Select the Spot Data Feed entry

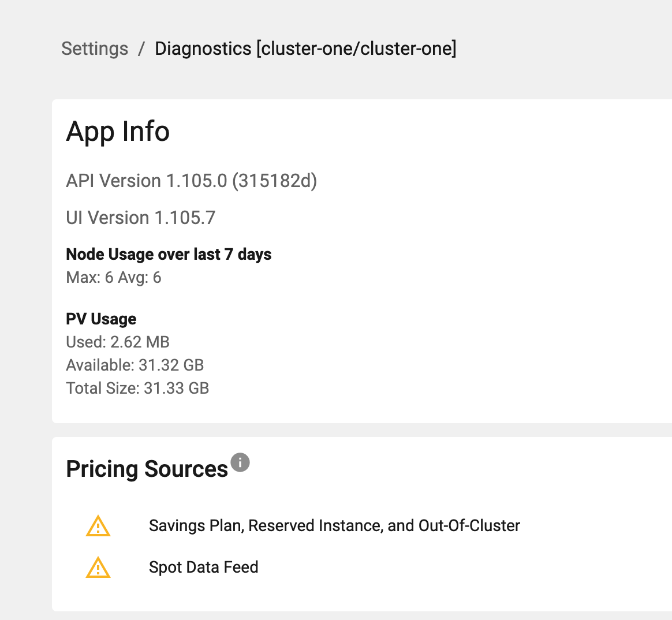[x=203, y=567]
